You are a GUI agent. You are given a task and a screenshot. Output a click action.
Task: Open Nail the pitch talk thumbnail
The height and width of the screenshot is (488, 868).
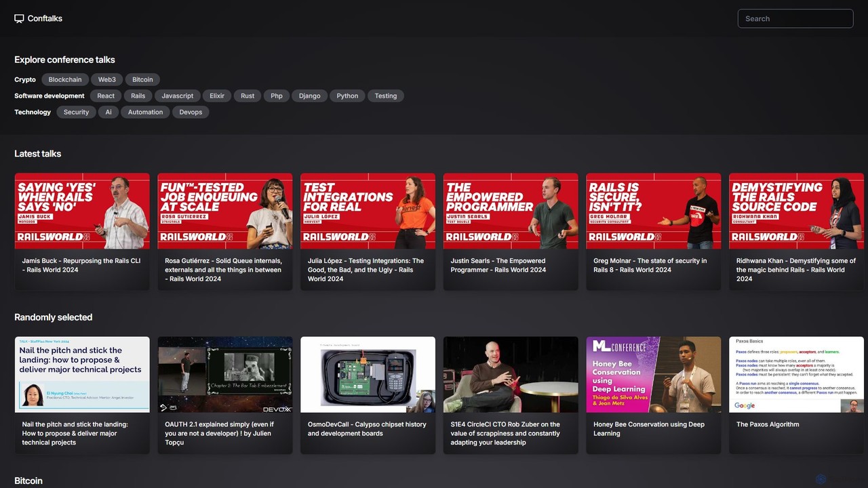click(82, 375)
